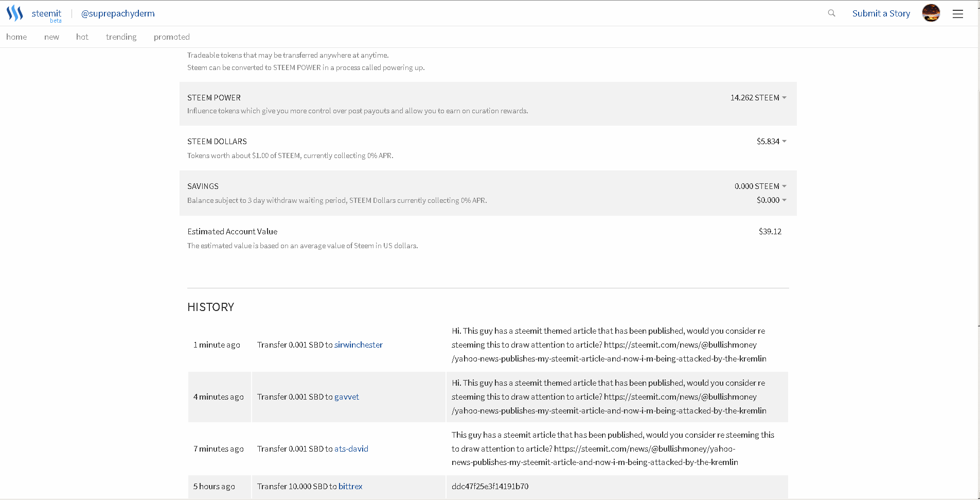Click the Steemit logo icon
Screen dimensions: 980x500
click(x=15, y=13)
